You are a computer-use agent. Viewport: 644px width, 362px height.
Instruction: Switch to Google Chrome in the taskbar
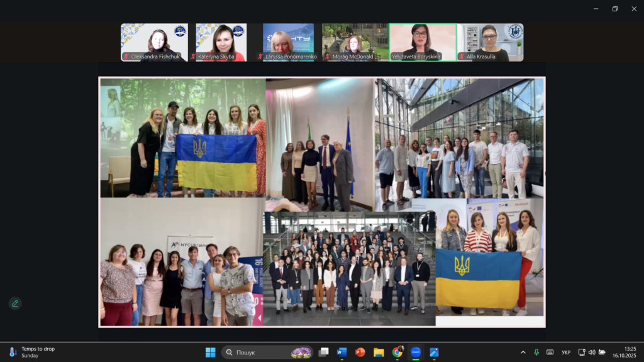[397, 352]
